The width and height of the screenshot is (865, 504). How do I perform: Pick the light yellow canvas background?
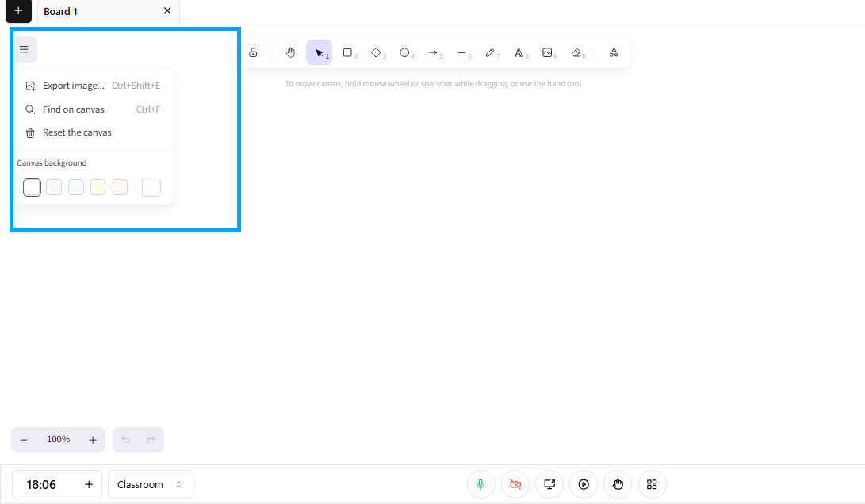tap(98, 187)
